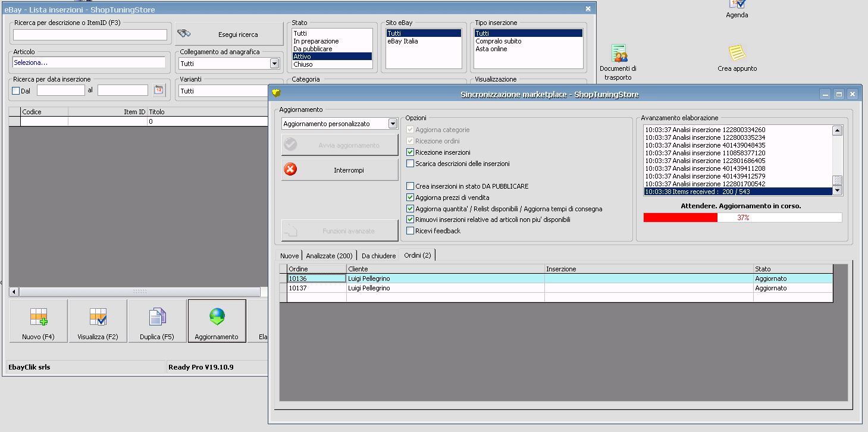Viewport: 868px width, 432px height.
Task: Click the disabled Avvia aggiornamento button
Action: point(340,145)
